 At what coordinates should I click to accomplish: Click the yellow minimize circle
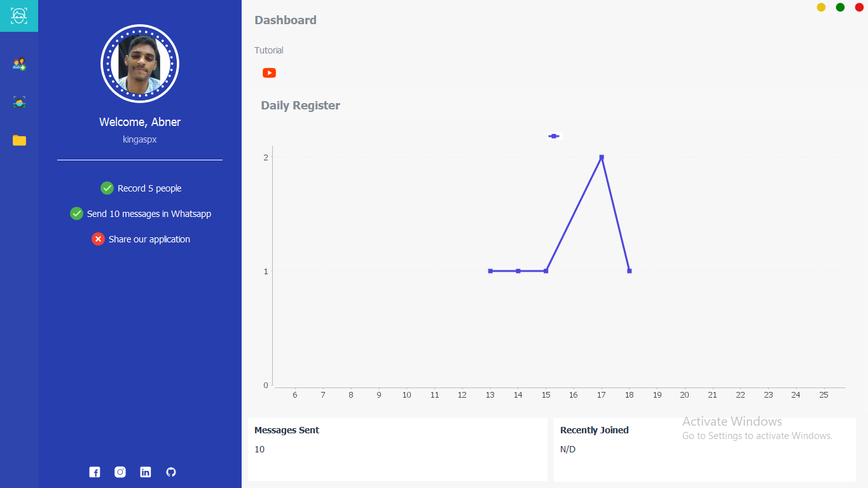coord(821,7)
